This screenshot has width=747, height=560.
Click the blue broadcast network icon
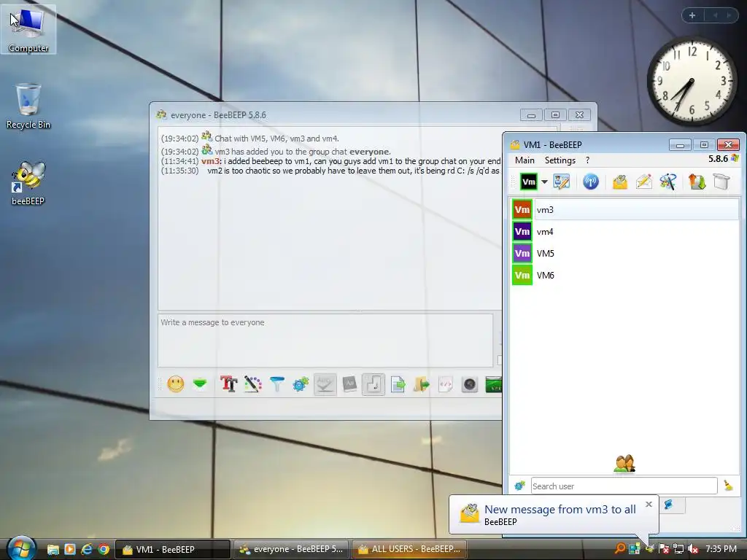pos(591,182)
